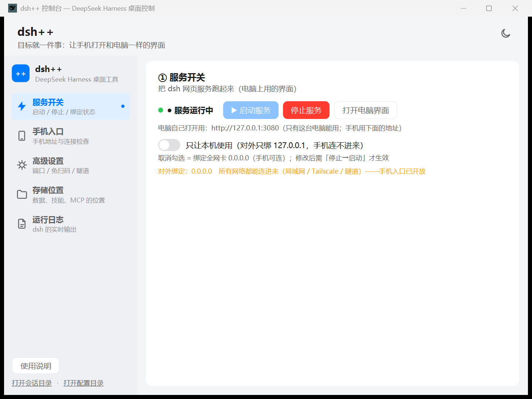Open the 使用说明 button
The width and height of the screenshot is (532, 399).
(36, 366)
